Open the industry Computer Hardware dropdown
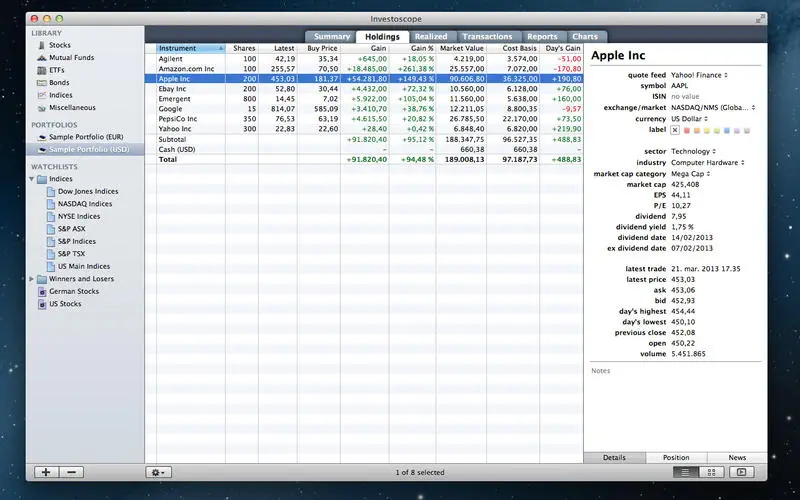This screenshot has height=500, width=800. tap(708, 163)
